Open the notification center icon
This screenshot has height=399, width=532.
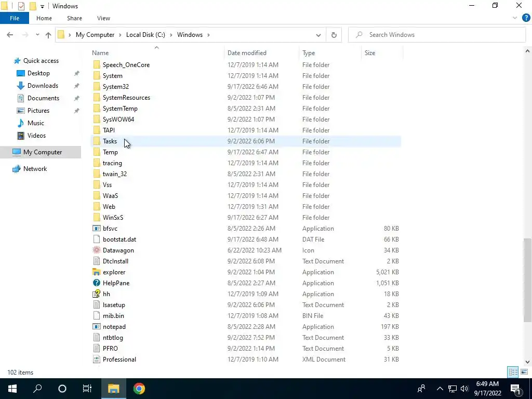pyautogui.click(x=515, y=389)
